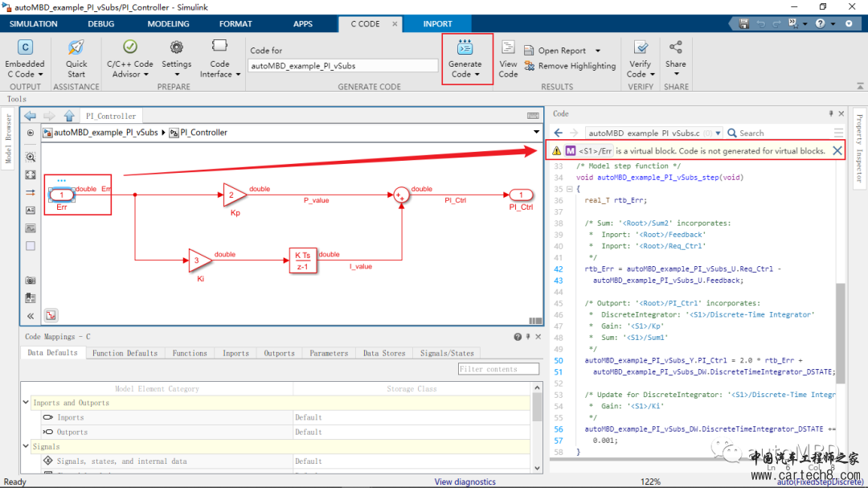Open the Inports mapping tab
868x488 pixels.
[235, 353]
